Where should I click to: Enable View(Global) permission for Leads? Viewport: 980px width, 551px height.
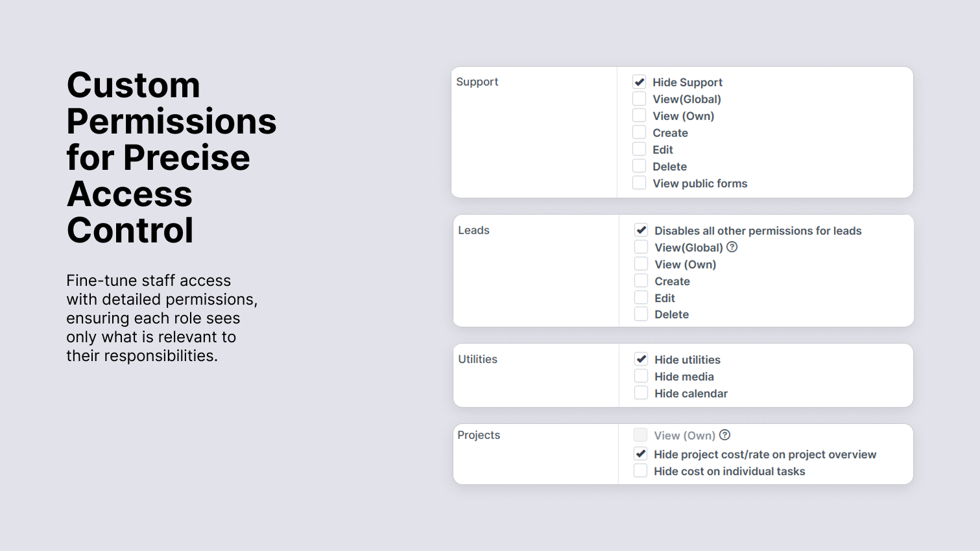click(641, 246)
